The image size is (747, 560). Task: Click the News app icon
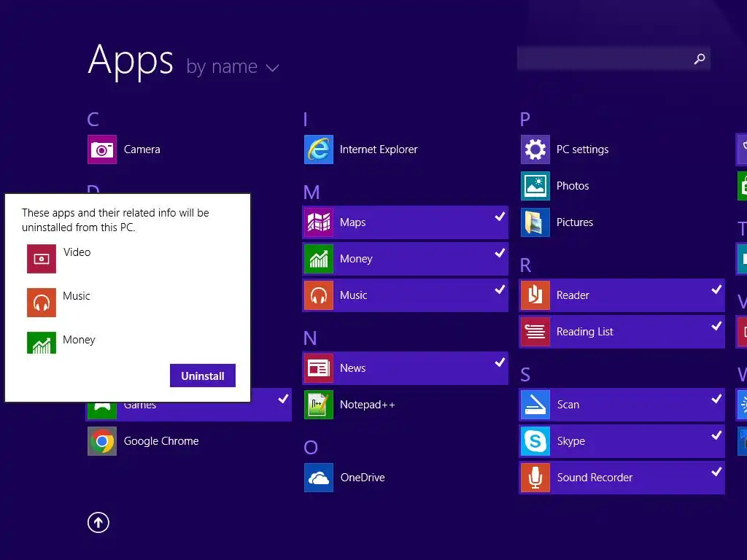pos(319,368)
